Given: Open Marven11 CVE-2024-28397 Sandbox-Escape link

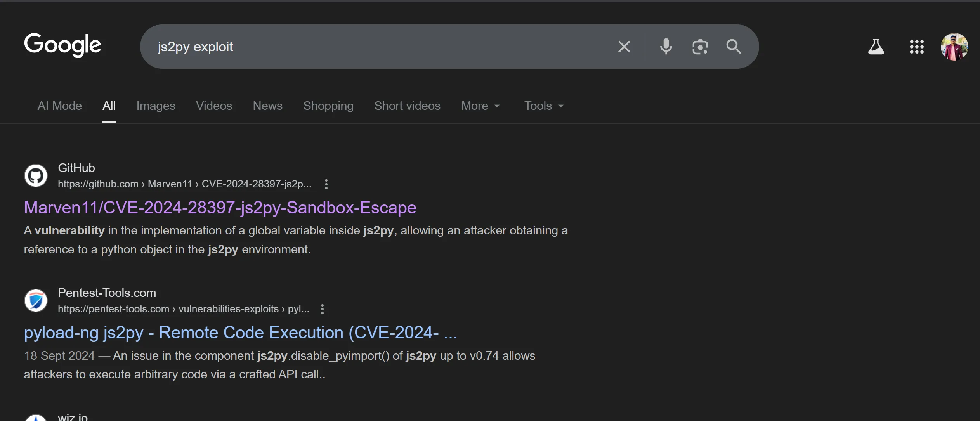Looking at the screenshot, I should point(220,208).
